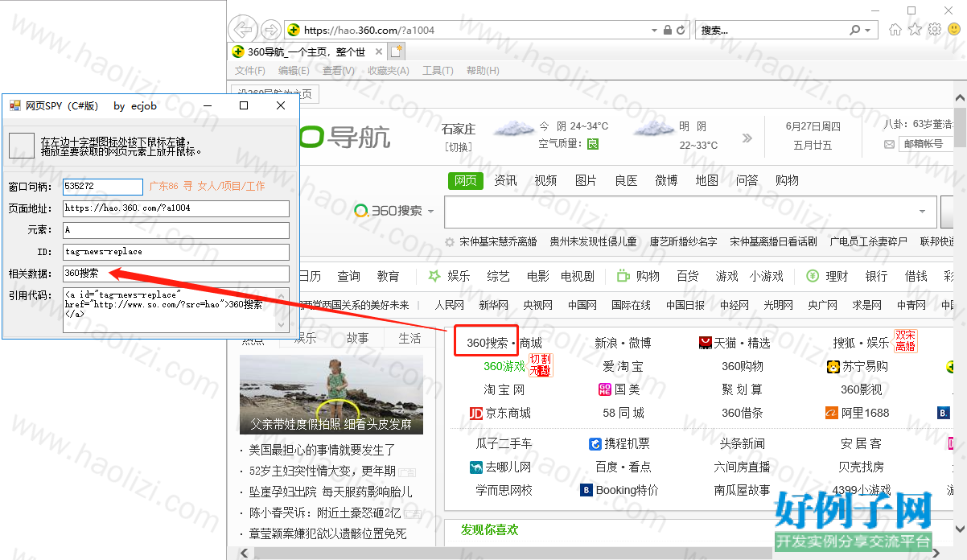Click the browser URL address field
This screenshot has height=560, width=967.
pos(475,30)
